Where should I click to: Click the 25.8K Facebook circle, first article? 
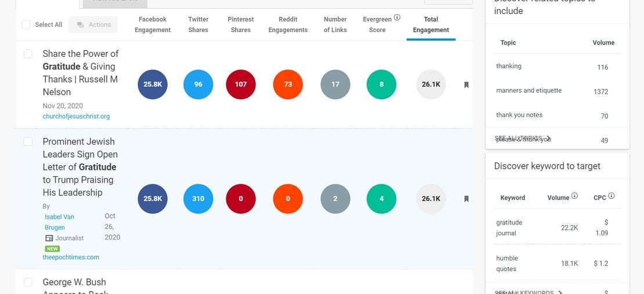coord(153,84)
